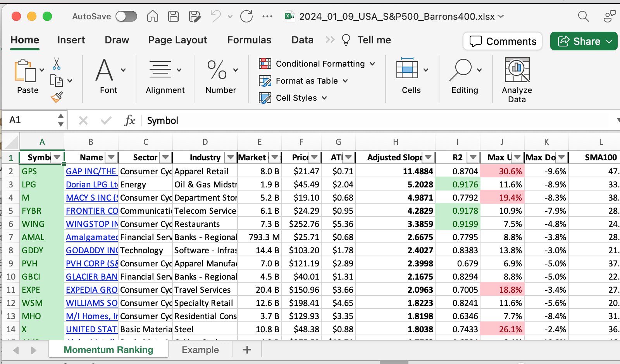This screenshot has height=364, width=620.
Task: Click the Name Box showing A1
Action: [31, 120]
